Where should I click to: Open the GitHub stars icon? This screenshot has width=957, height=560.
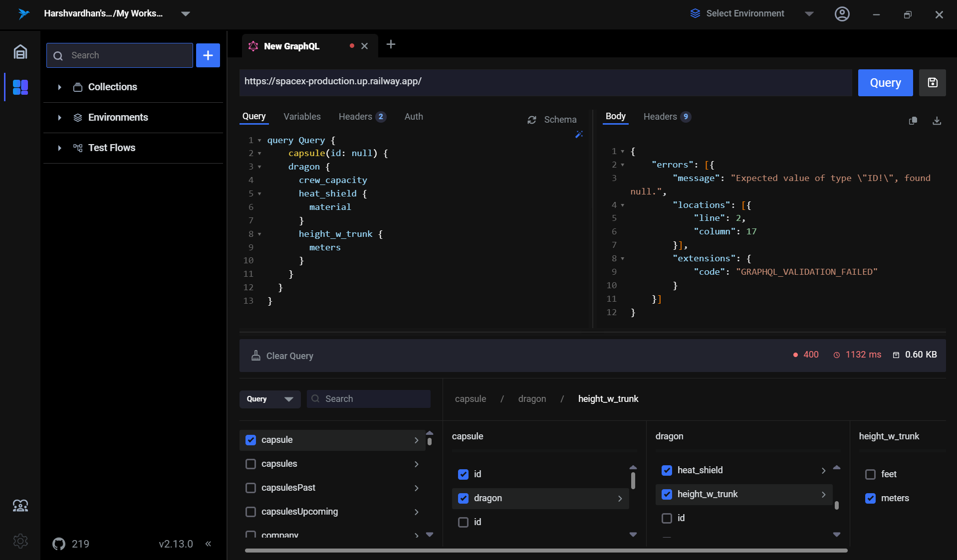point(59,544)
